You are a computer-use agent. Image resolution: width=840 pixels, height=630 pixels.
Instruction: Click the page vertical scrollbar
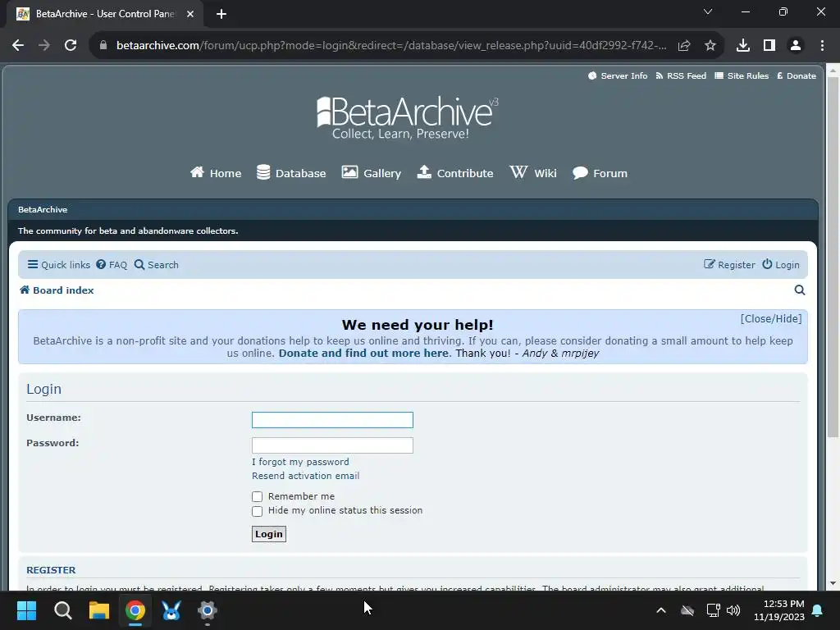[833, 257]
